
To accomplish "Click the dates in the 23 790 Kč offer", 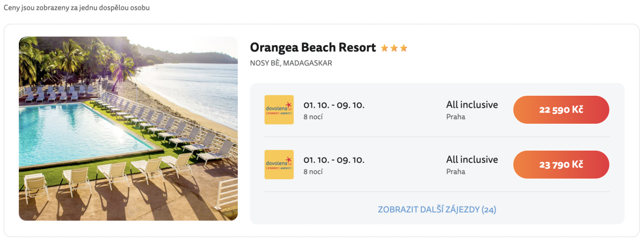I will [x=334, y=160].
